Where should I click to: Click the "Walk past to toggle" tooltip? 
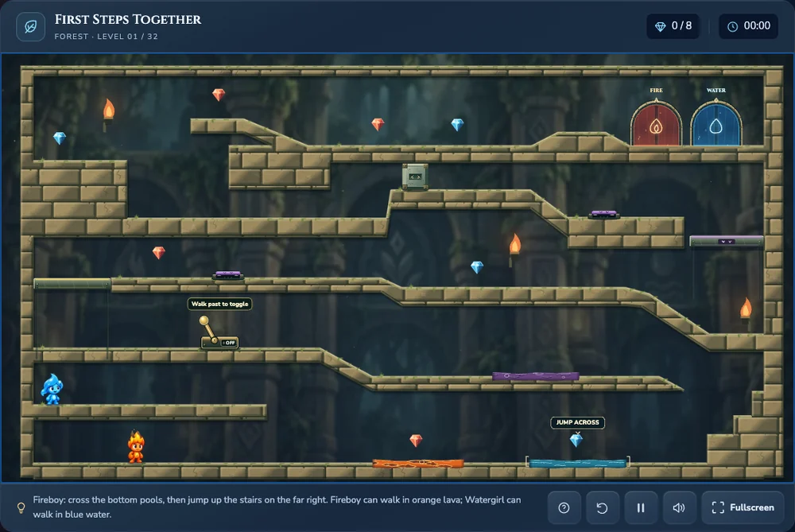click(220, 304)
